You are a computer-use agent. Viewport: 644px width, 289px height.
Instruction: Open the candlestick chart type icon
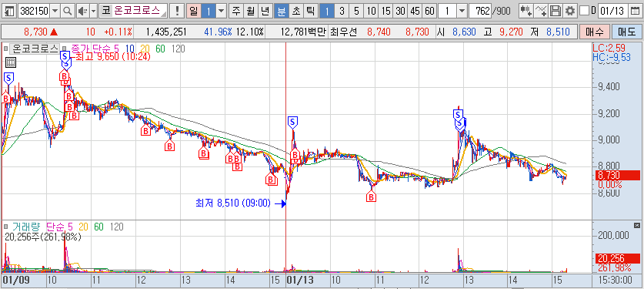(526, 11)
